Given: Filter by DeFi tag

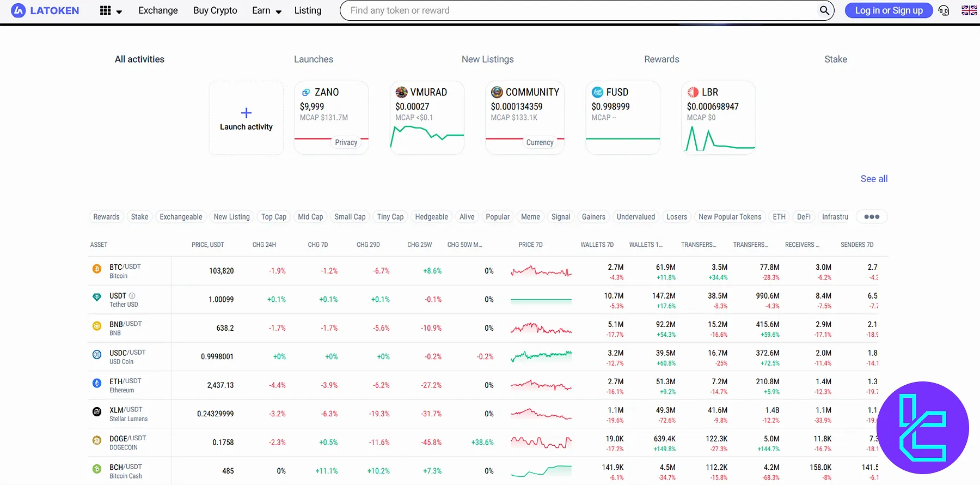Looking at the screenshot, I should pyautogui.click(x=804, y=216).
